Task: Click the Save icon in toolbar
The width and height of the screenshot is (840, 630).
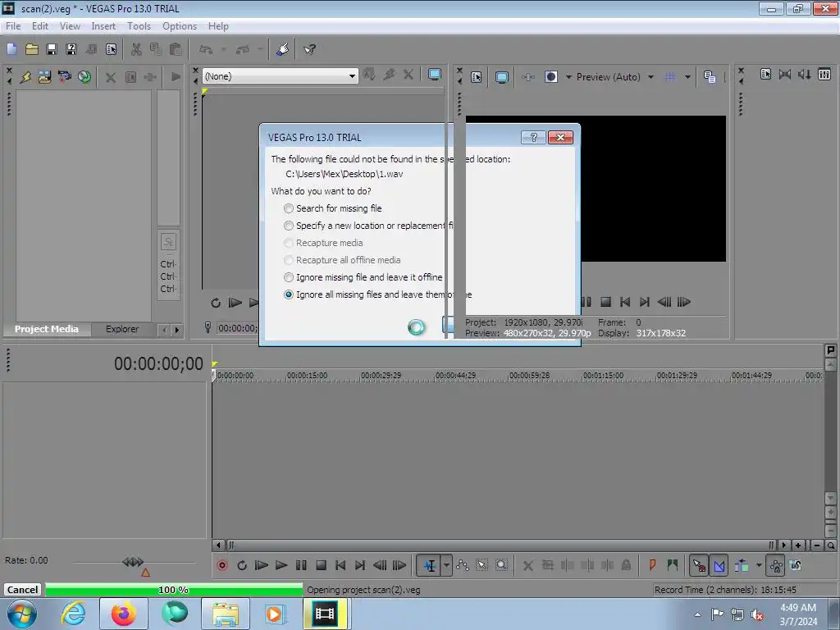Action: click(x=52, y=49)
